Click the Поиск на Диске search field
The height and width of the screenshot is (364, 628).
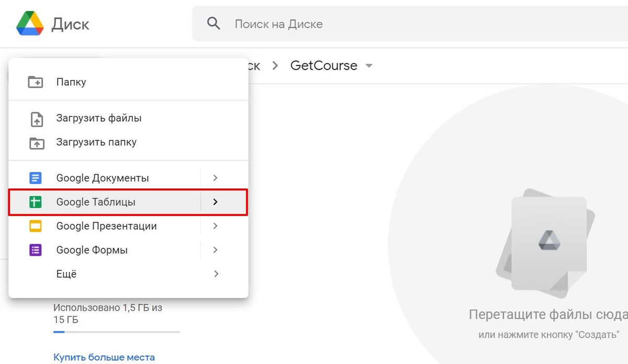pyautogui.click(x=410, y=24)
